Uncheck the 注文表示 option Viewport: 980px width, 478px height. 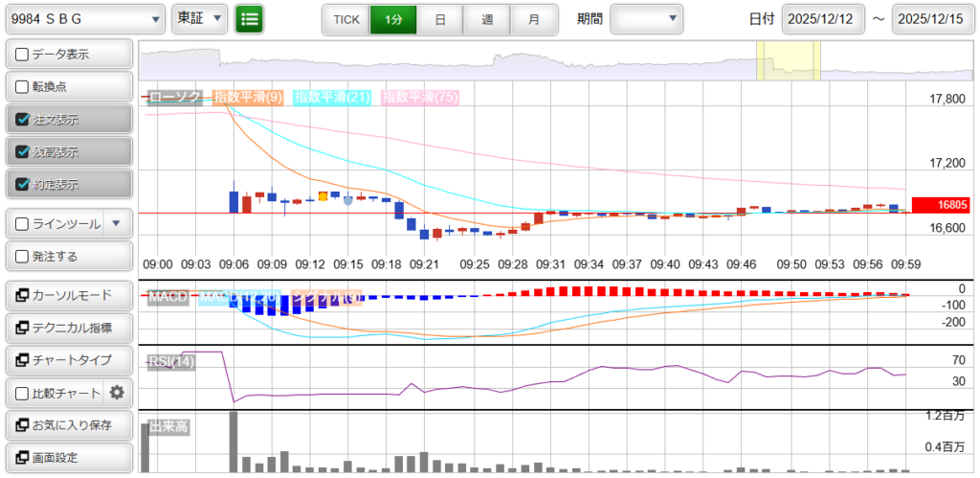(x=23, y=120)
